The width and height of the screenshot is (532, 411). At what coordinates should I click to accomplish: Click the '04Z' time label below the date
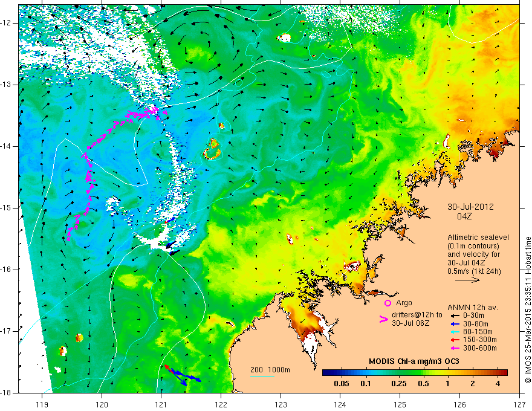point(464,216)
